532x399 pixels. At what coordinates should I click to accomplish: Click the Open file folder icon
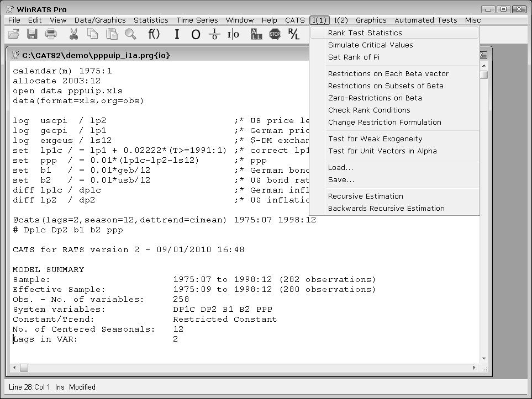[14, 34]
